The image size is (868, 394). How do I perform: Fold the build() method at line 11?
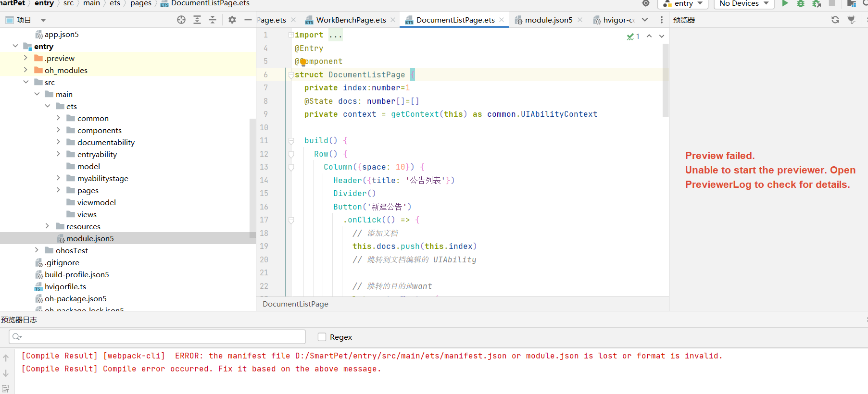[291, 141]
